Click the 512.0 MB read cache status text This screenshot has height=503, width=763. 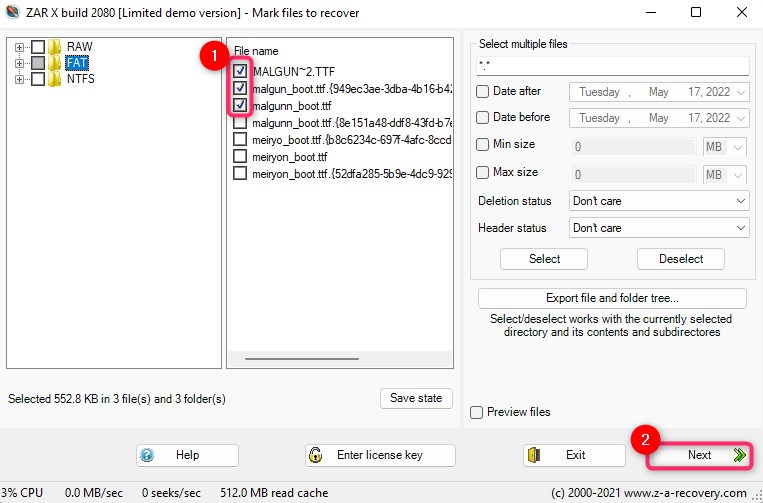click(x=274, y=493)
